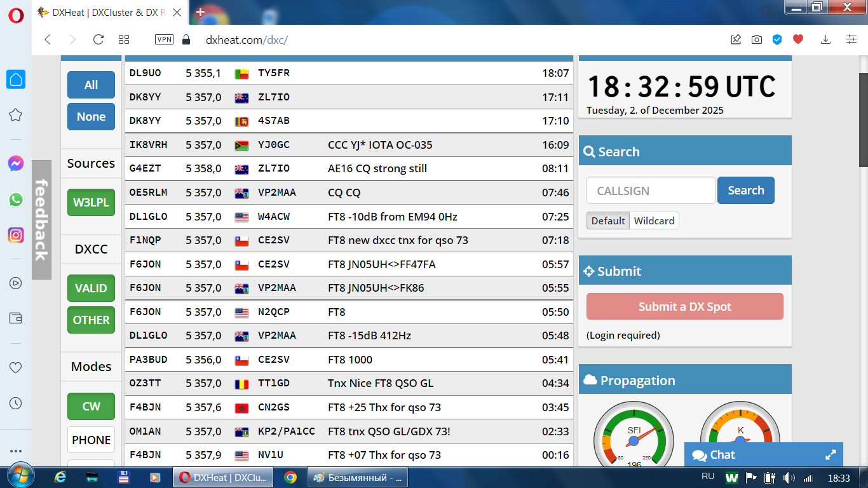This screenshot has height=488, width=868.
Task: Open Instagram in the Opera sidebar
Action: coord(16,235)
